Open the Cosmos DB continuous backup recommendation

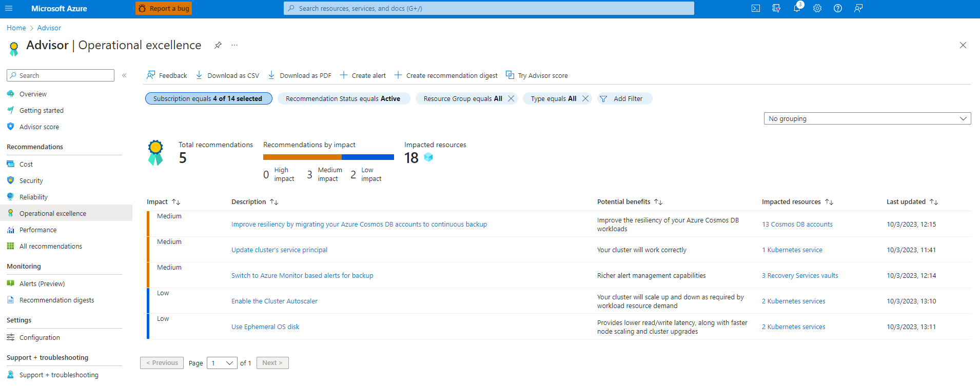click(359, 224)
